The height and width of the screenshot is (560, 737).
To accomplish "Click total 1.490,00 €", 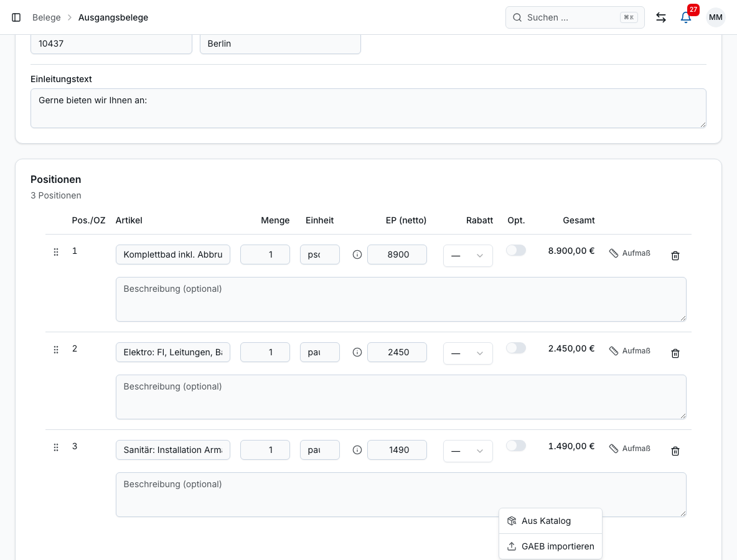I will 571,446.
